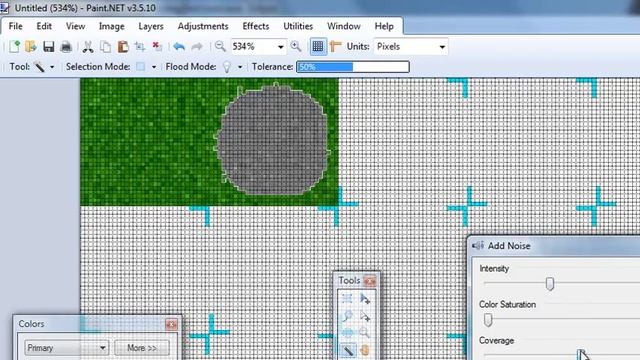
Task: Open the zoom level 534% dropdown
Action: pos(280,47)
